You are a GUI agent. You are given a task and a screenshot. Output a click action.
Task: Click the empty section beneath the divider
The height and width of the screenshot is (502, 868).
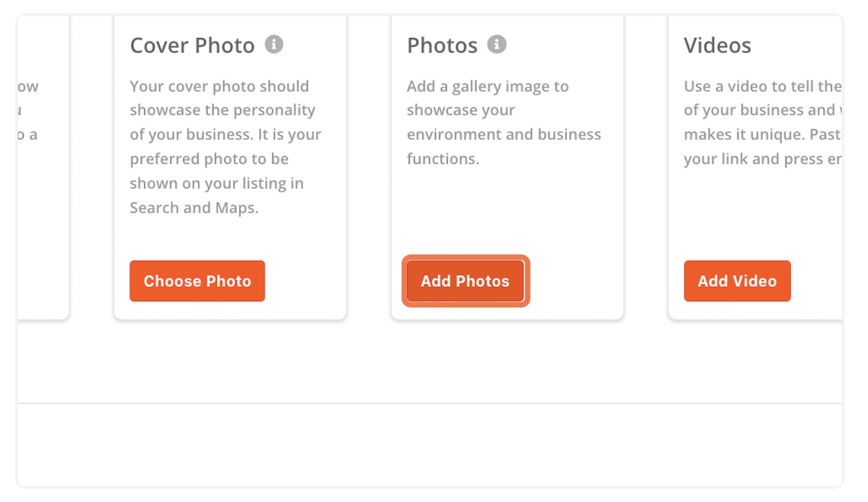[x=429, y=445]
